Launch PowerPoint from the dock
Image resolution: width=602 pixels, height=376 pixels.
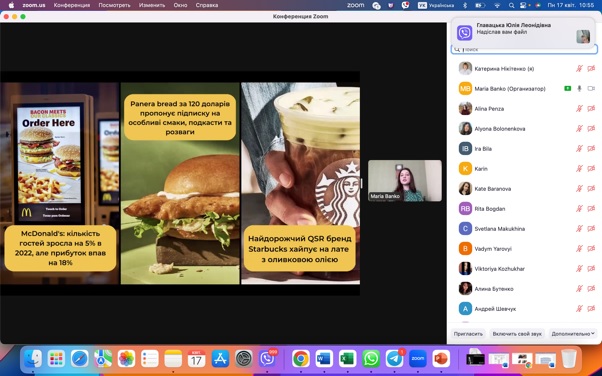[441, 359]
